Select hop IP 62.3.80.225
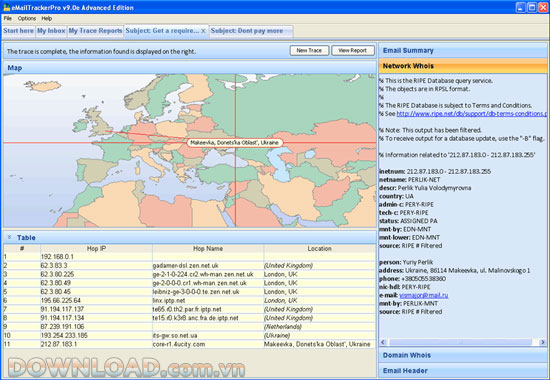This screenshot has width=550, height=380. (x=57, y=274)
